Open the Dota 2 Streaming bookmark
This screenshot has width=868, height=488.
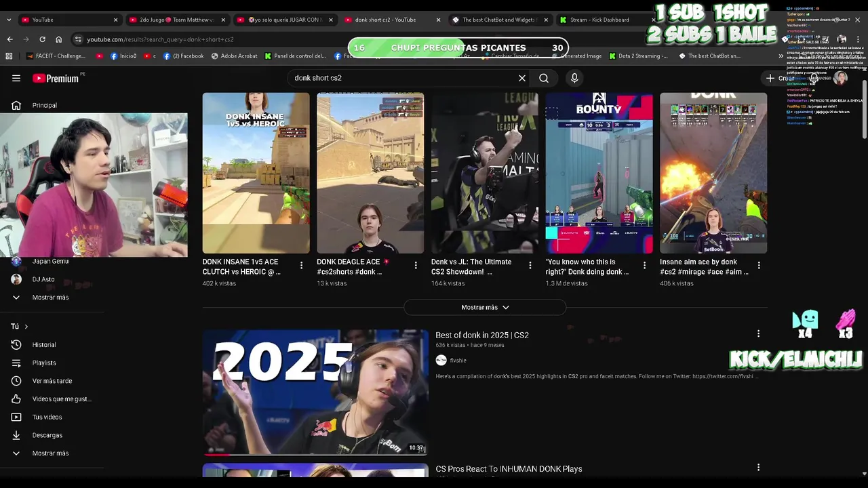[638, 56]
